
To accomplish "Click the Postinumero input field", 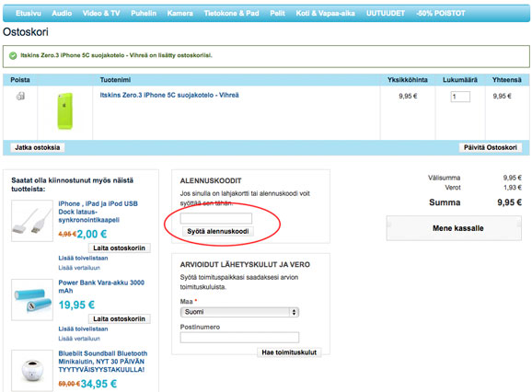I will (239, 338).
